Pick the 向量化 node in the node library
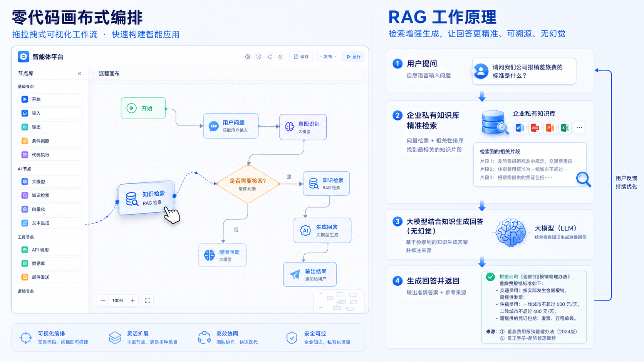The height and width of the screenshot is (362, 644). point(50,209)
